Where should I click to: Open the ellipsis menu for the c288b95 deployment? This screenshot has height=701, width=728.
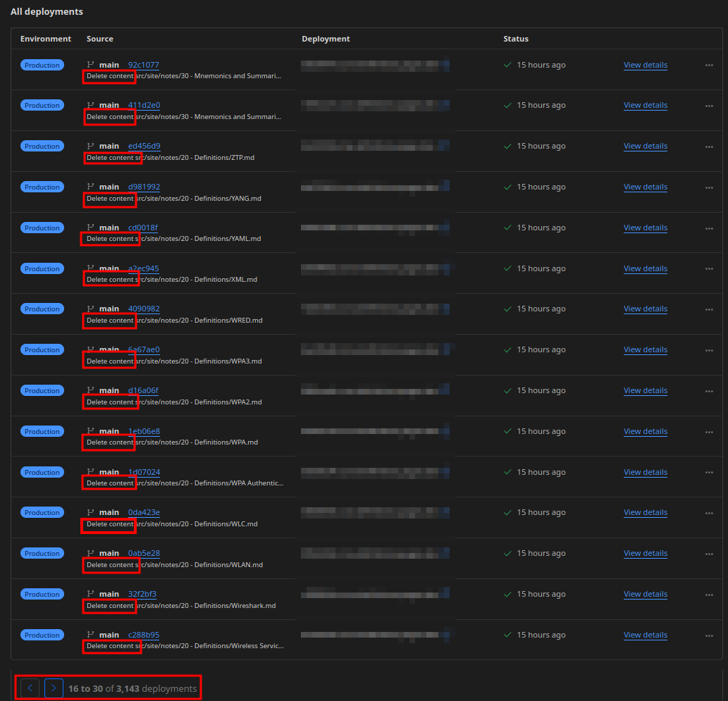pos(709,635)
